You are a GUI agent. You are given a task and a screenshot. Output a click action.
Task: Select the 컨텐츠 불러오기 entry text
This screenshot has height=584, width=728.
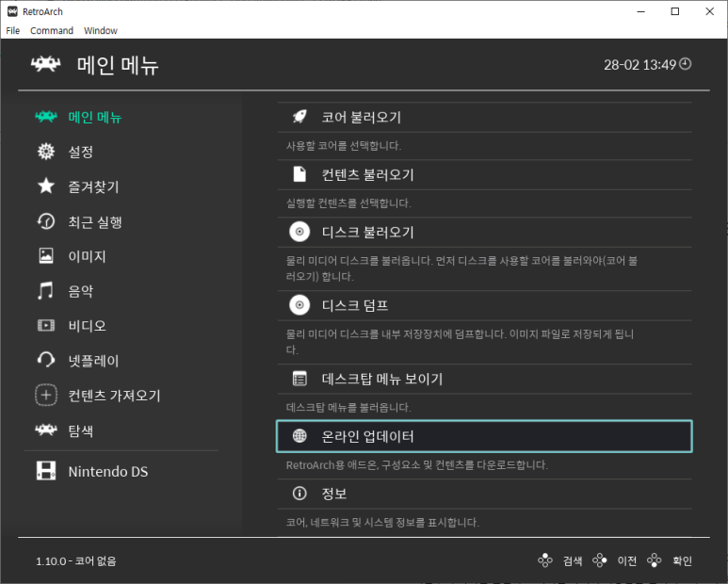point(367,174)
